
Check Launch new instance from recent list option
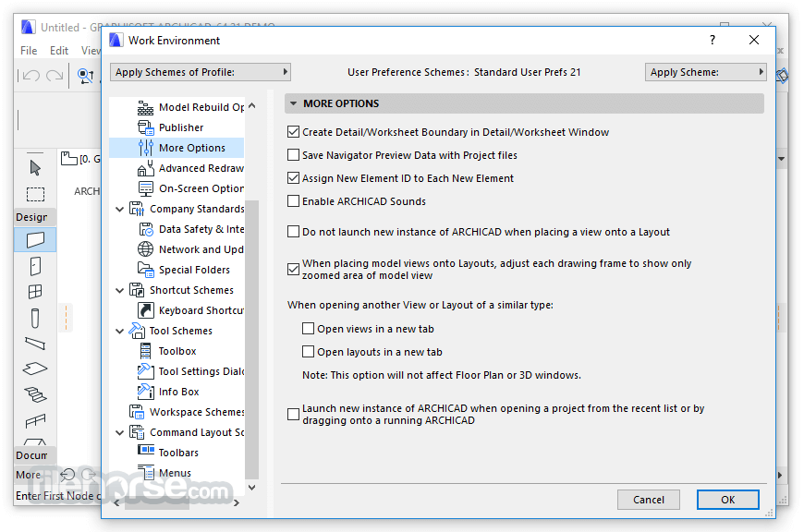(293, 414)
